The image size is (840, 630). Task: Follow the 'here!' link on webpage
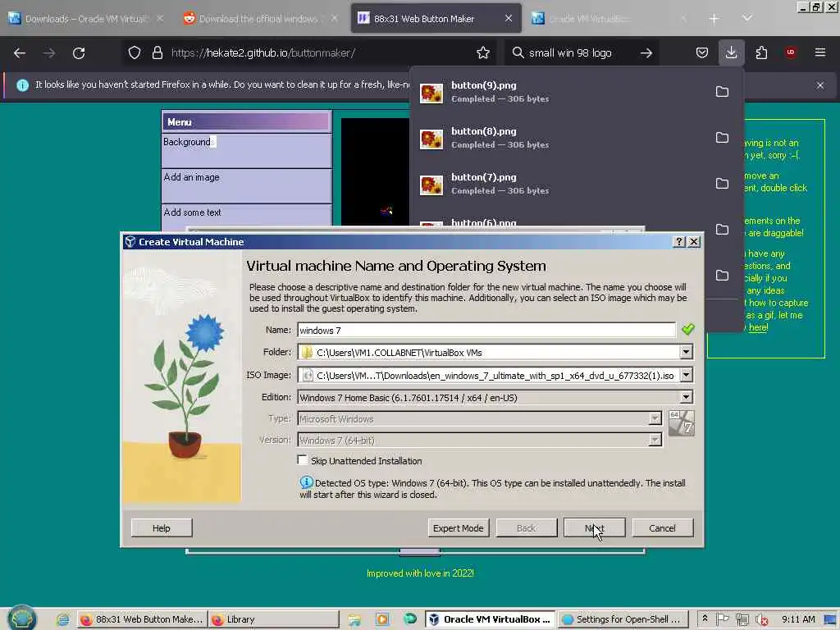pyautogui.click(x=758, y=327)
